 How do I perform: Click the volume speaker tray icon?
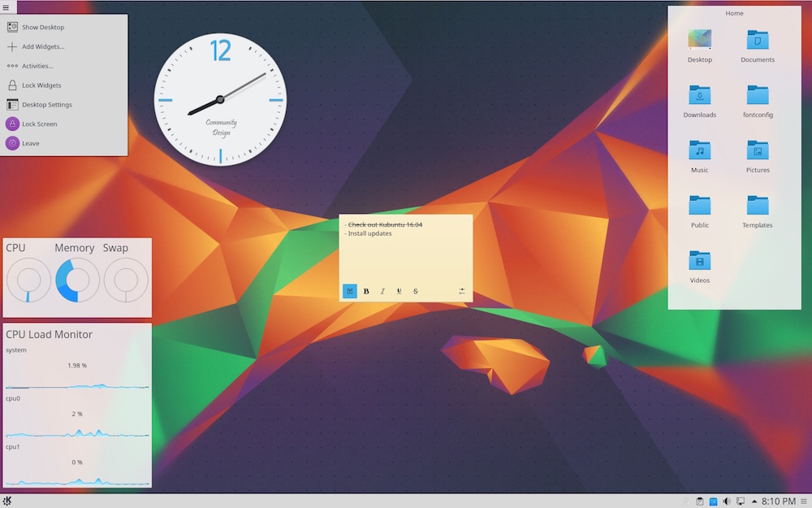[x=727, y=501]
